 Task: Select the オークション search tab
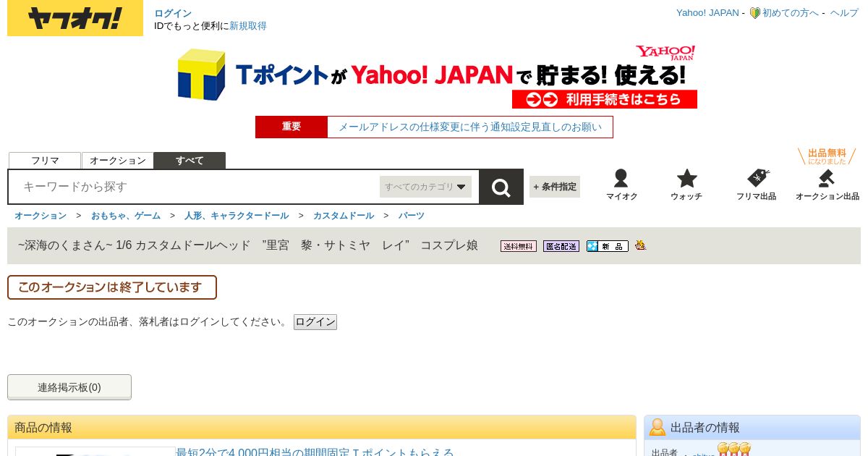tap(118, 161)
